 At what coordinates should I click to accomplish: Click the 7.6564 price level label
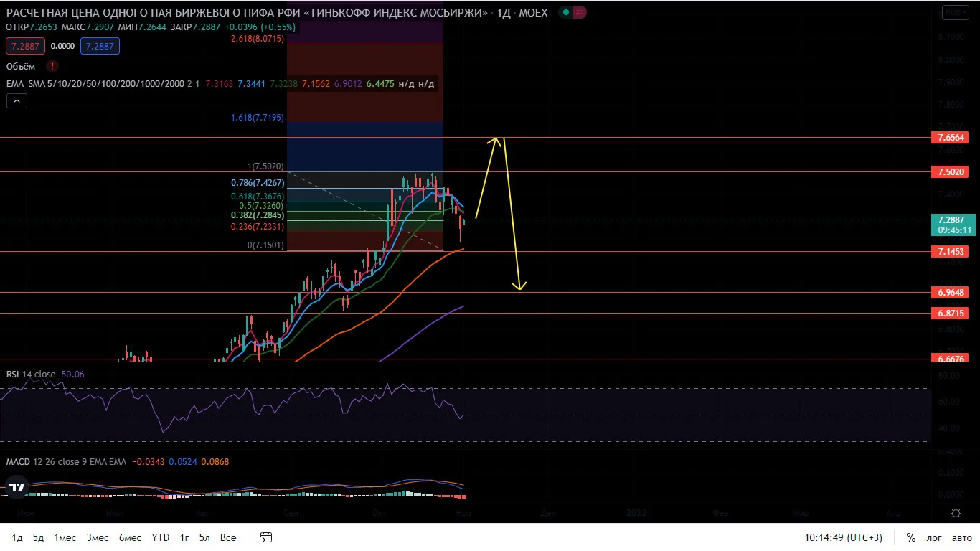(x=949, y=137)
